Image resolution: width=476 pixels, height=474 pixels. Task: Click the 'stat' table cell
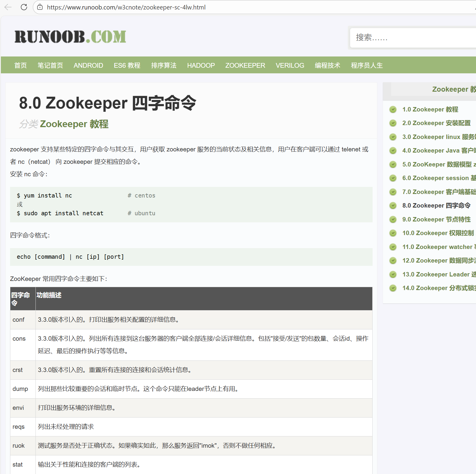(x=23, y=465)
